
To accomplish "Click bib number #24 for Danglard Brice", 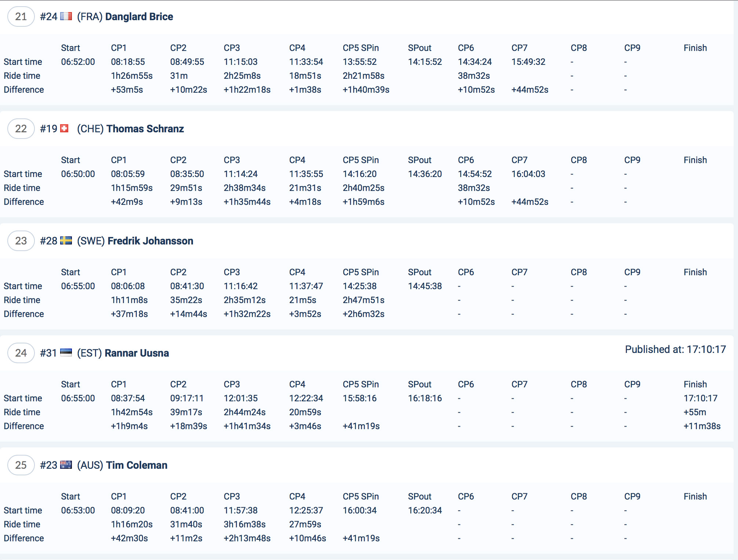I will click(x=49, y=16).
